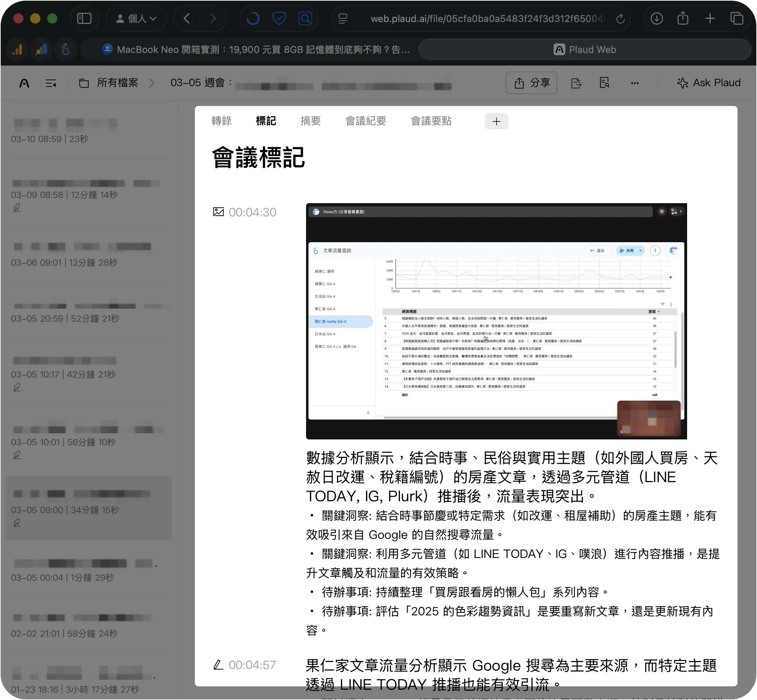Open the more options ellipsis menu
The height and width of the screenshot is (700, 757).
[635, 83]
